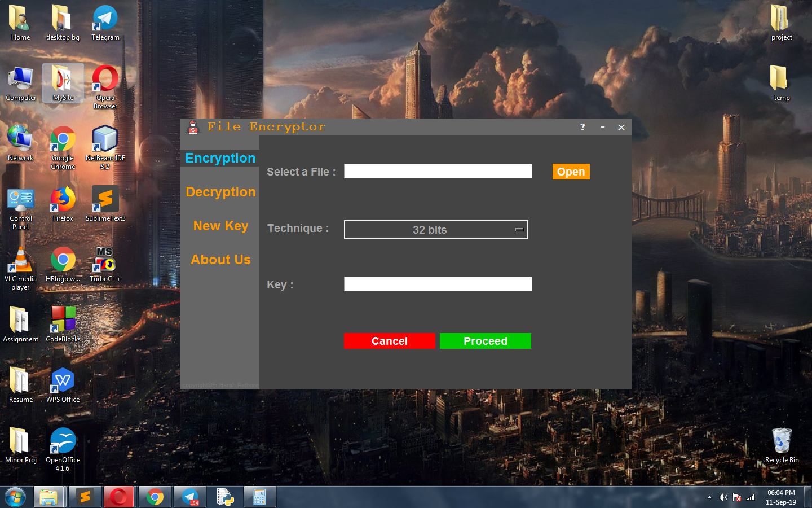The image size is (812, 508).
Task: Switch to the Decryption tab
Action: tap(220, 192)
